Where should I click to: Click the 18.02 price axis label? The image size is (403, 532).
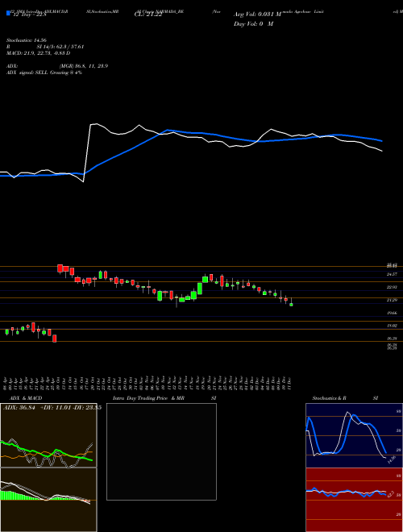[x=393, y=326]
